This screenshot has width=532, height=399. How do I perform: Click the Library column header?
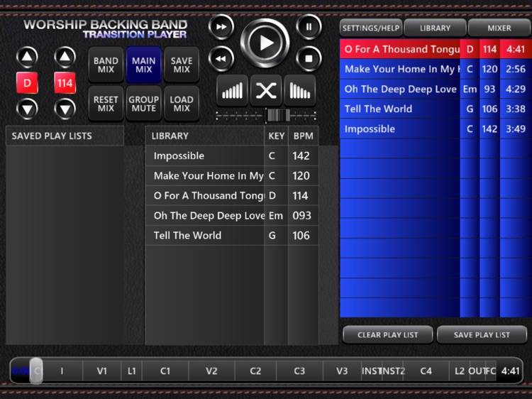point(204,136)
